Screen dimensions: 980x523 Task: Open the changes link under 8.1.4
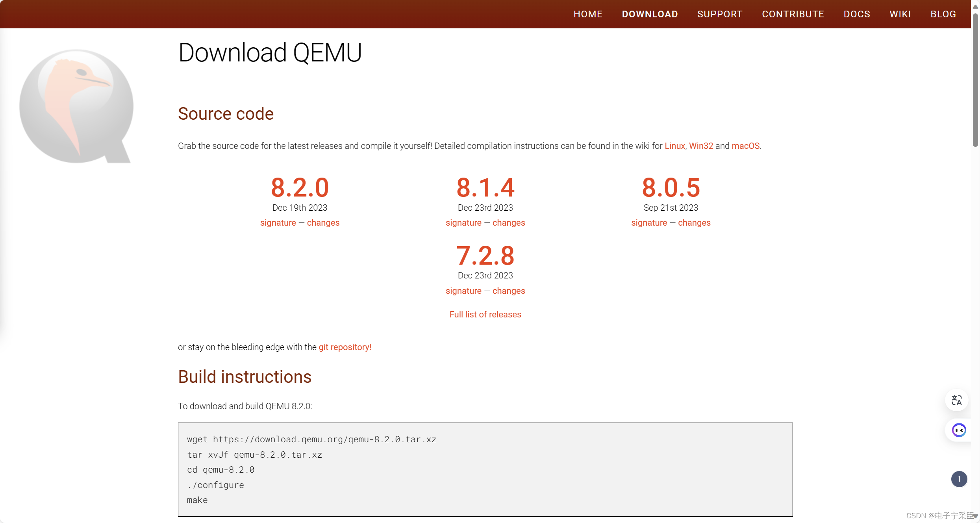509,223
